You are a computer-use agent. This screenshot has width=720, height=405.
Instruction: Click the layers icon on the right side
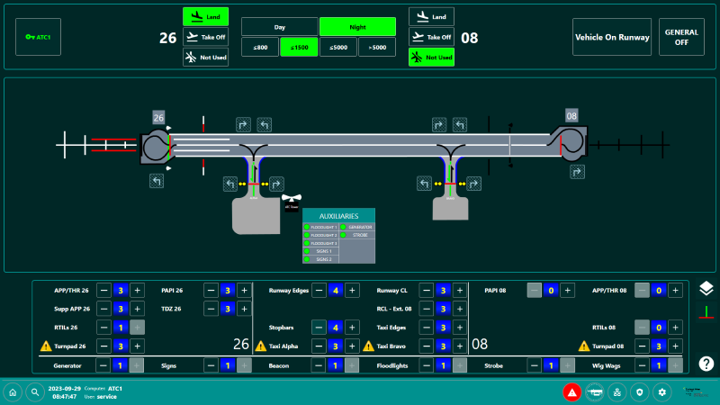706,289
